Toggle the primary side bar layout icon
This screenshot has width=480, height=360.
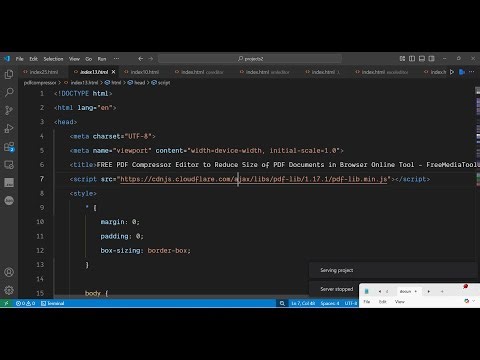click(x=412, y=59)
